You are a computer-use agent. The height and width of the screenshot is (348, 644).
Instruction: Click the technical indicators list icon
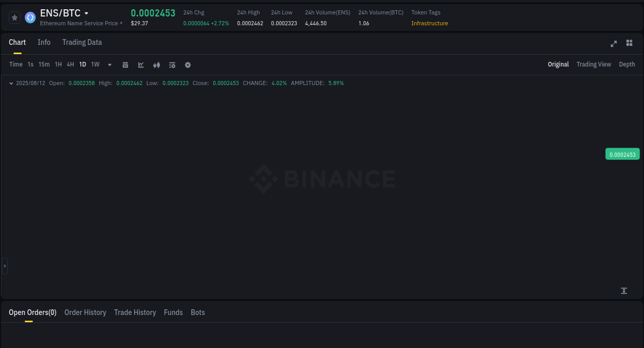click(172, 65)
